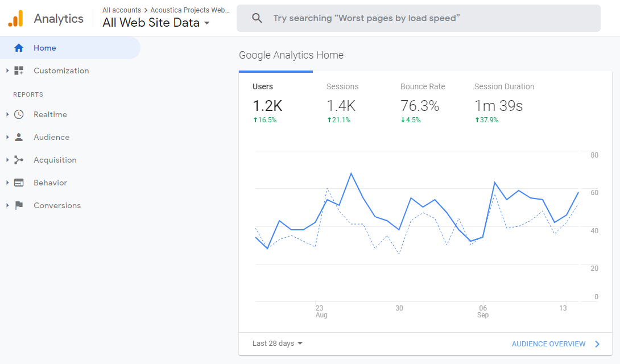Open the Last 28 days date dropdown
620x364 pixels.
(x=278, y=344)
